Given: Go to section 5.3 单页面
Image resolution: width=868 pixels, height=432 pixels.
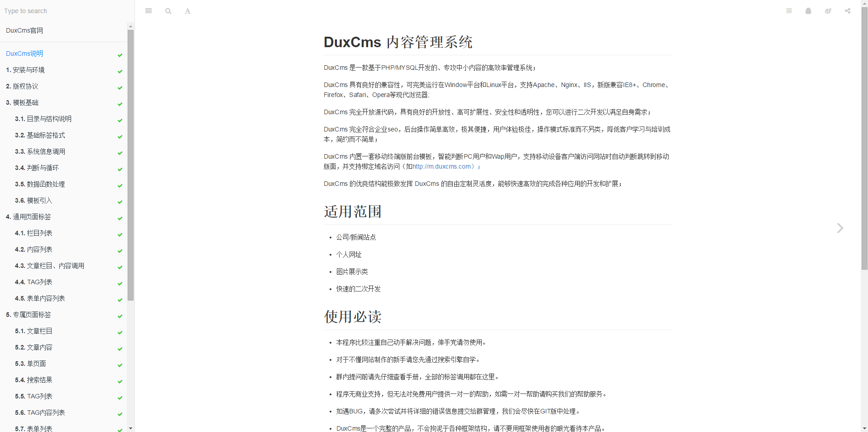Looking at the screenshot, I should [30, 364].
